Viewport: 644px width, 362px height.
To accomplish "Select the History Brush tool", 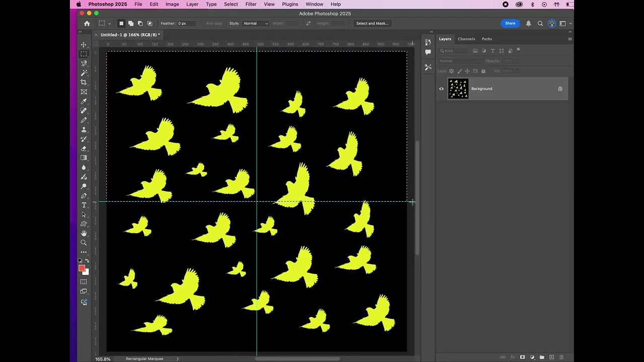I will pos(84,139).
